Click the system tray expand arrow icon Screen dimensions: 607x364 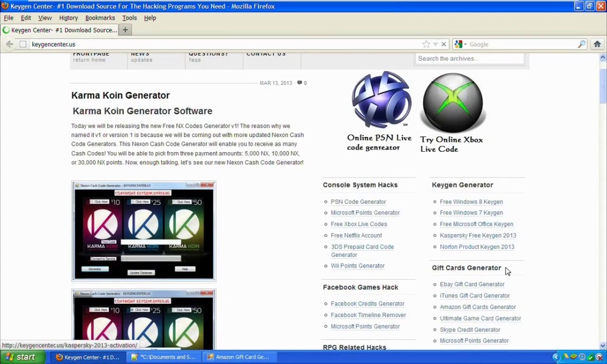pyautogui.click(x=556, y=357)
